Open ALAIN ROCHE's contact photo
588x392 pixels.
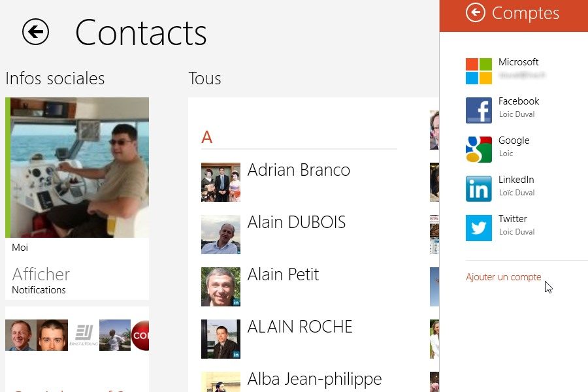click(221, 339)
